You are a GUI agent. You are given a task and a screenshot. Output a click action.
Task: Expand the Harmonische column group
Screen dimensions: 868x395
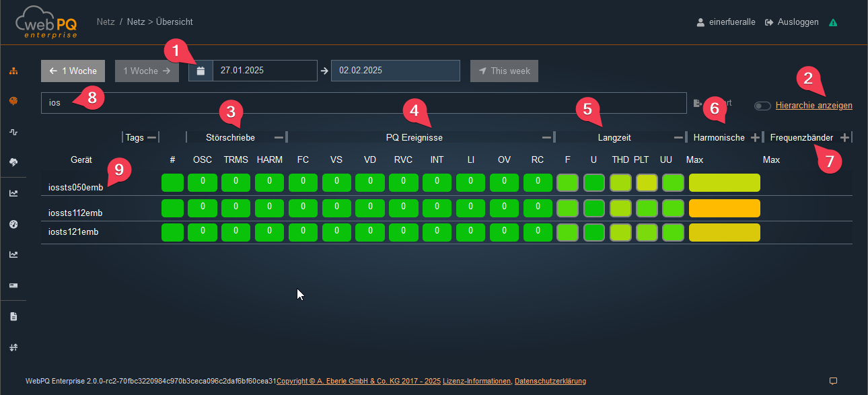point(755,137)
